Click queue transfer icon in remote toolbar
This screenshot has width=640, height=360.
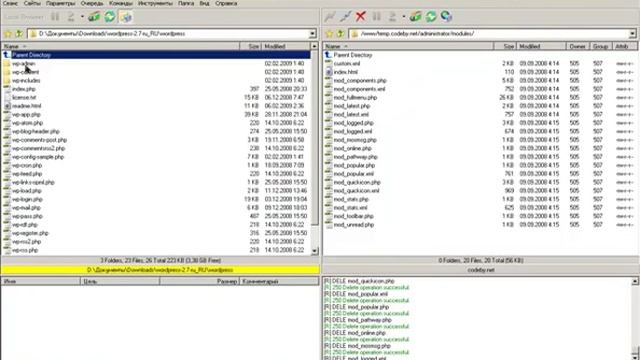click(x=392, y=17)
